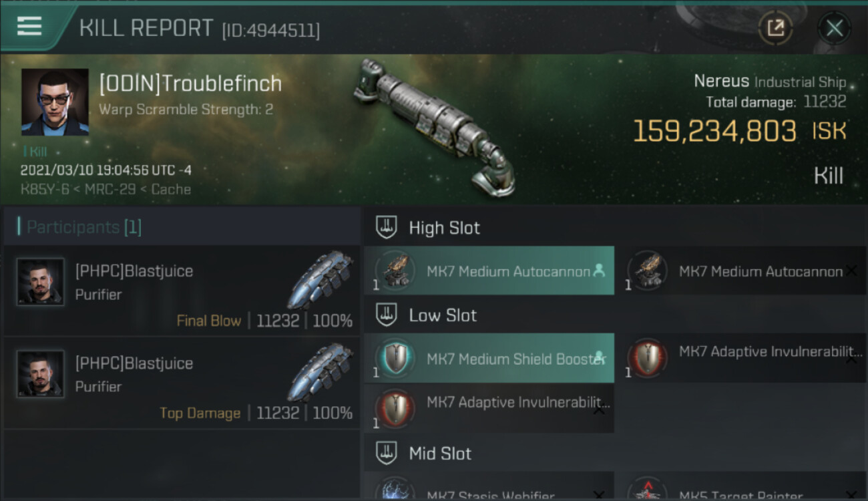This screenshot has height=501, width=868.
Task: Open the hamburger menu icon
Action: click(29, 27)
